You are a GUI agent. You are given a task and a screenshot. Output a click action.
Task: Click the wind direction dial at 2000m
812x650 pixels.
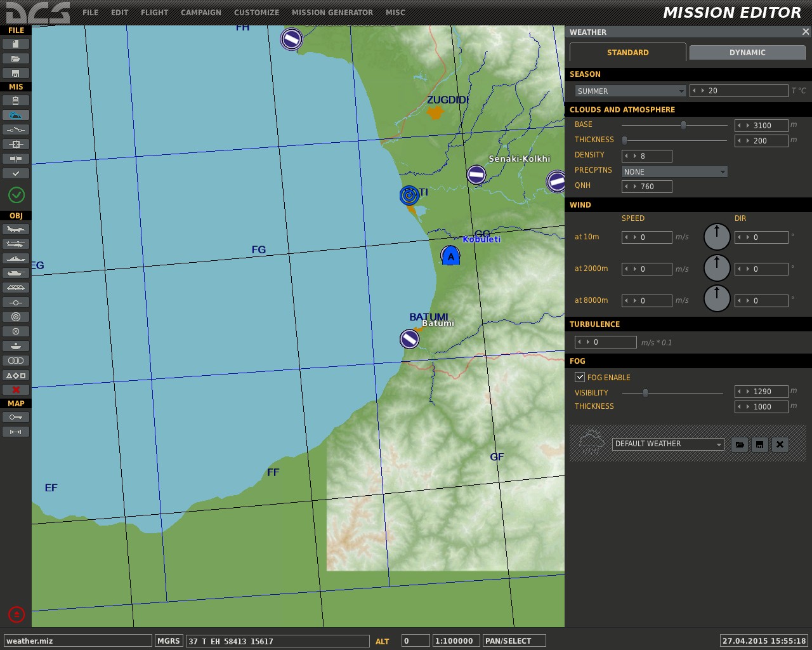[717, 269]
